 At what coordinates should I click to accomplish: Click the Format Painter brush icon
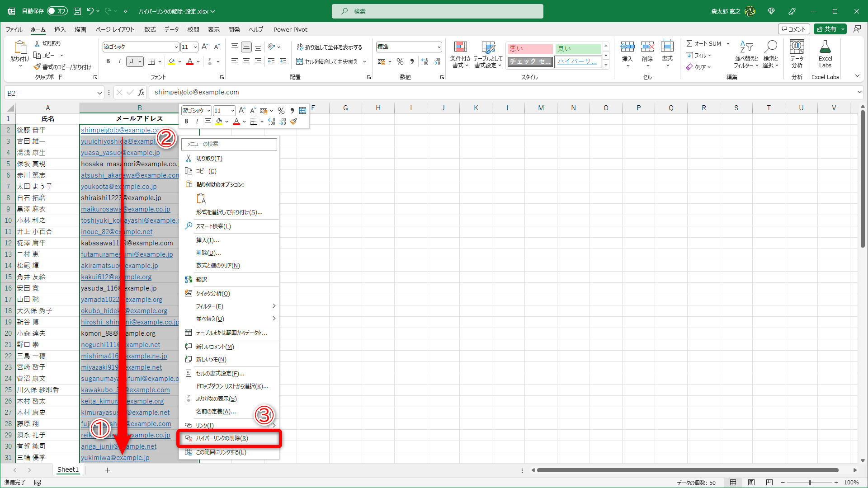[x=38, y=67]
